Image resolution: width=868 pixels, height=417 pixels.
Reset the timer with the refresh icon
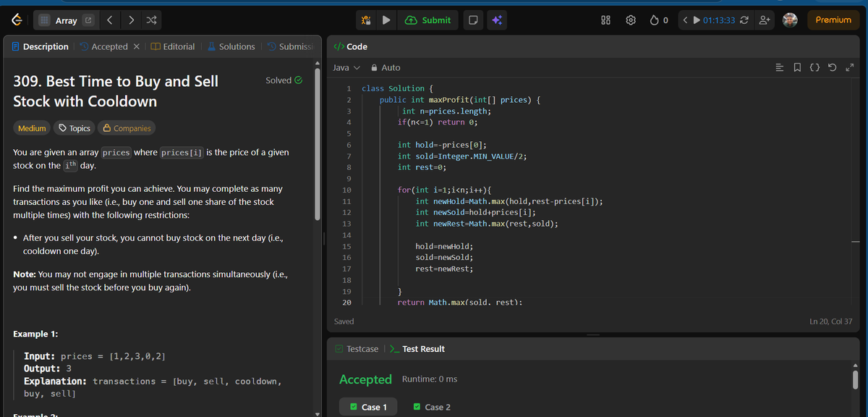(745, 20)
